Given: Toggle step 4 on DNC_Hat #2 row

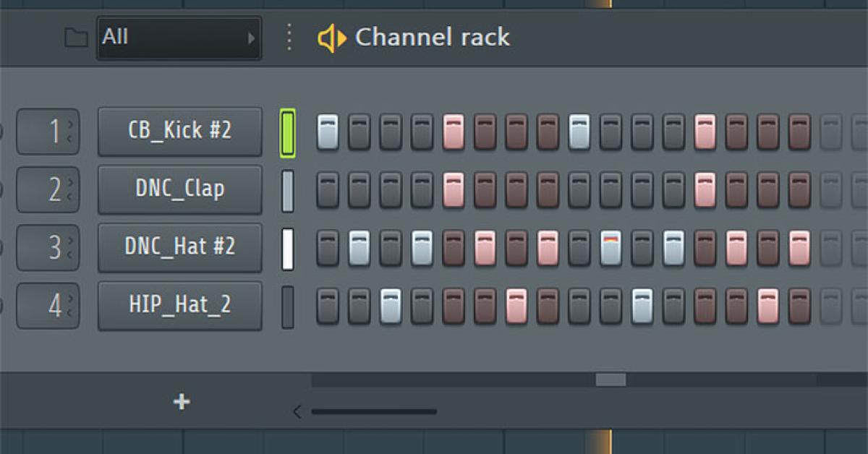Looking at the screenshot, I should coord(422,247).
